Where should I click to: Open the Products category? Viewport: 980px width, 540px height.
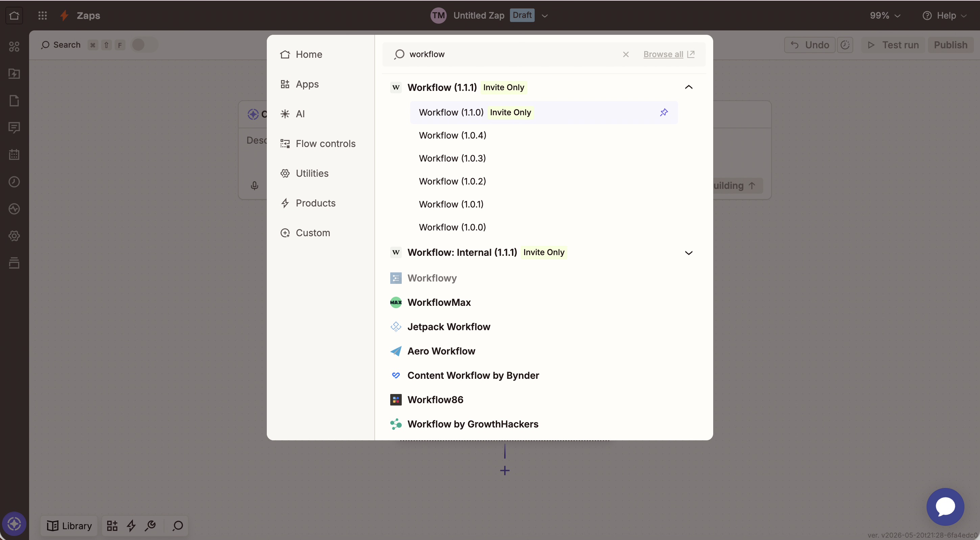coord(308,203)
